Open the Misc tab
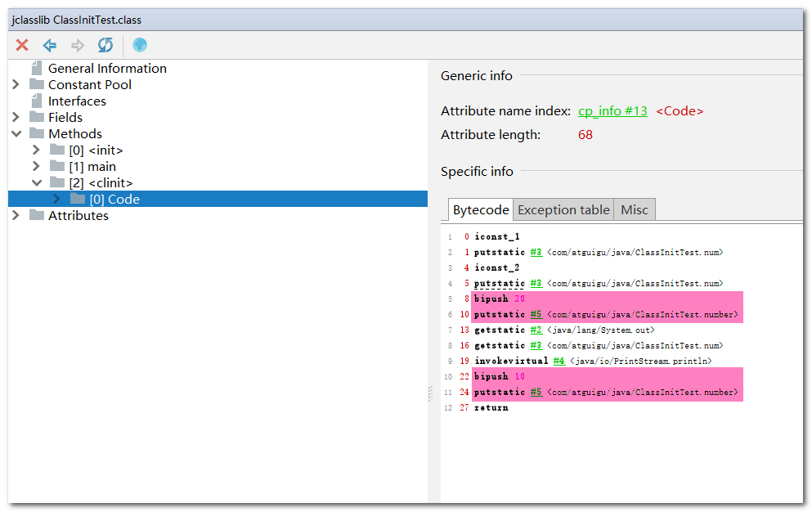Screen dimensions: 812x512 (634, 210)
